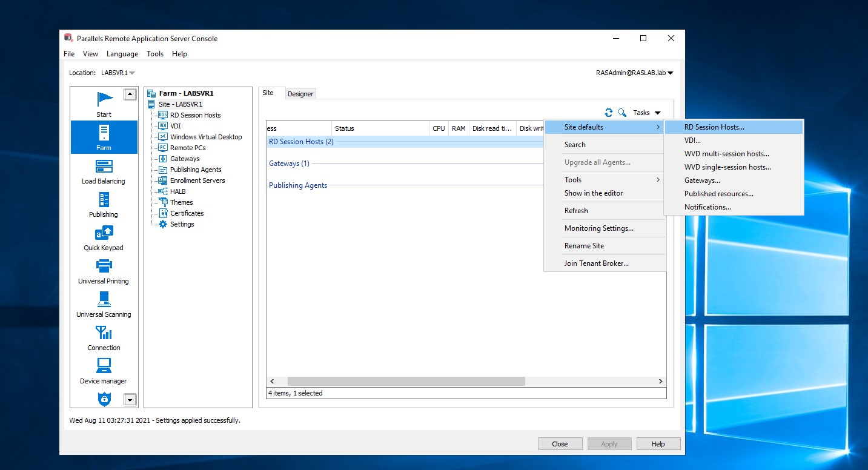Click RD Session Hosts (2) group row
Image resolution: width=868 pixels, height=470 pixels.
(x=405, y=142)
